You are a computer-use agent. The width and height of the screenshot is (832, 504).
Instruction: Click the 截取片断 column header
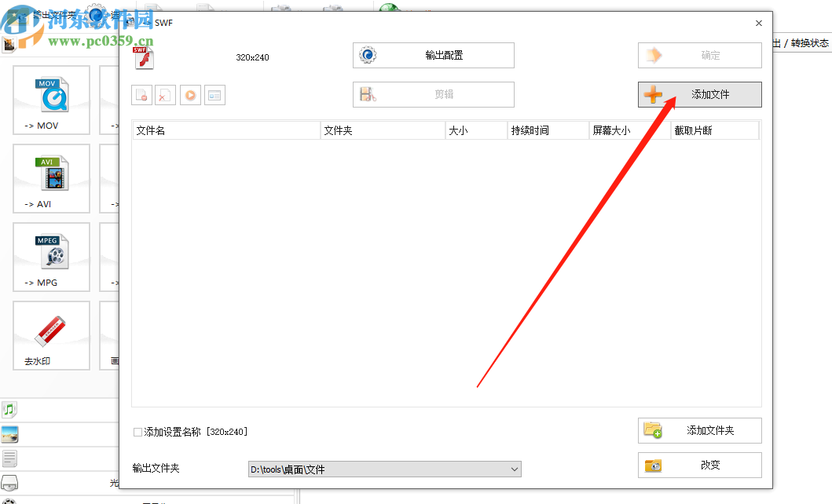point(715,130)
